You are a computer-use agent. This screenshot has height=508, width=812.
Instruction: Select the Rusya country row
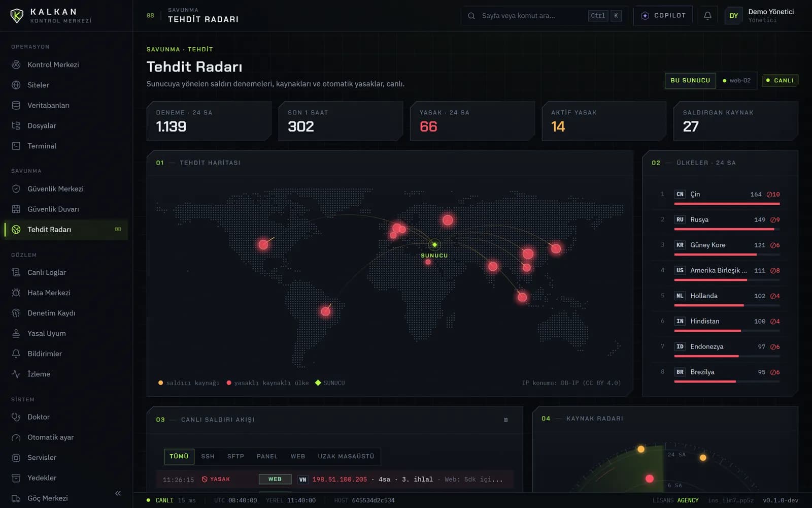[x=720, y=223]
